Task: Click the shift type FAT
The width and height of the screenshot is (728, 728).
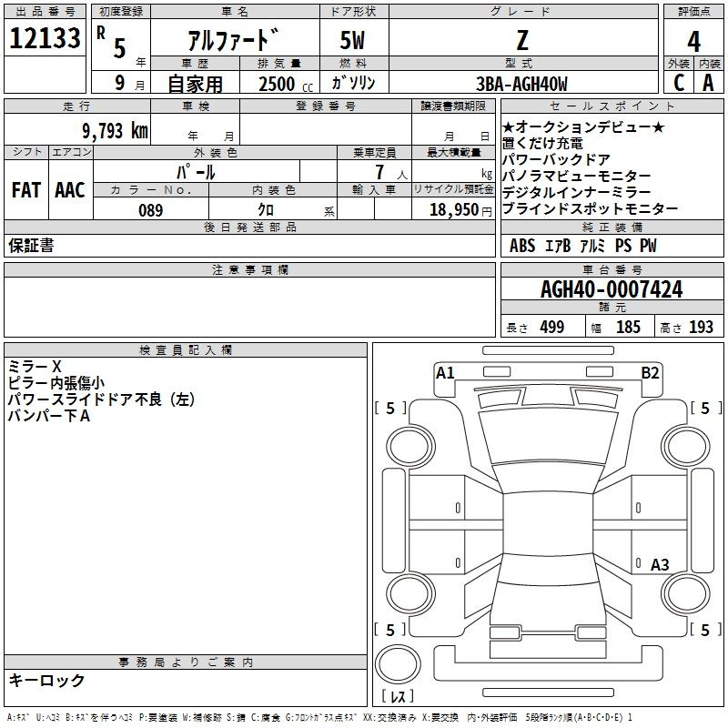Action: (26, 190)
